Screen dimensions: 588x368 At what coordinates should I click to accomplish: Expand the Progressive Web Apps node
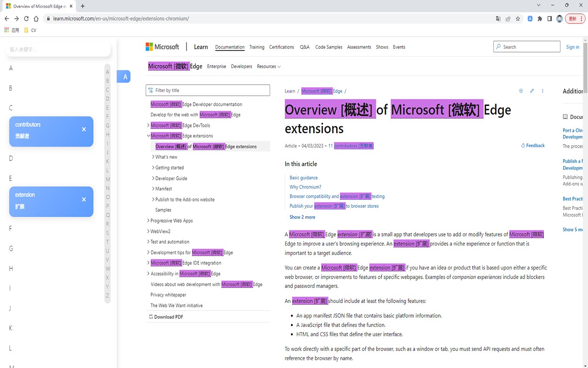point(148,221)
